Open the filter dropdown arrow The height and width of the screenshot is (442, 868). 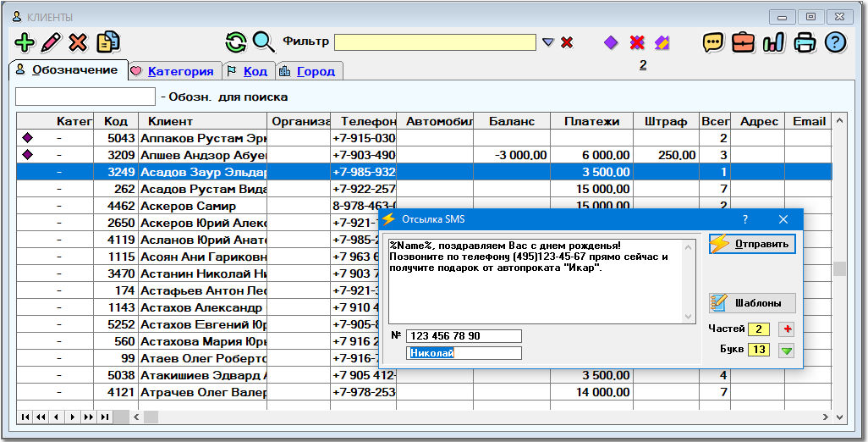tap(548, 42)
